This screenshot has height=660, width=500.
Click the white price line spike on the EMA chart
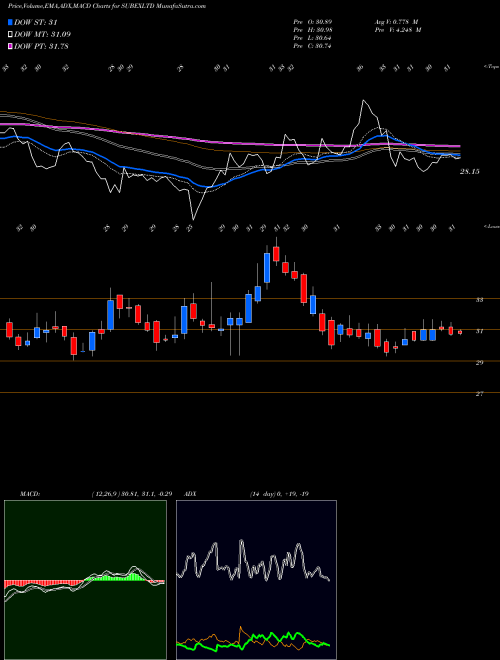(364, 101)
